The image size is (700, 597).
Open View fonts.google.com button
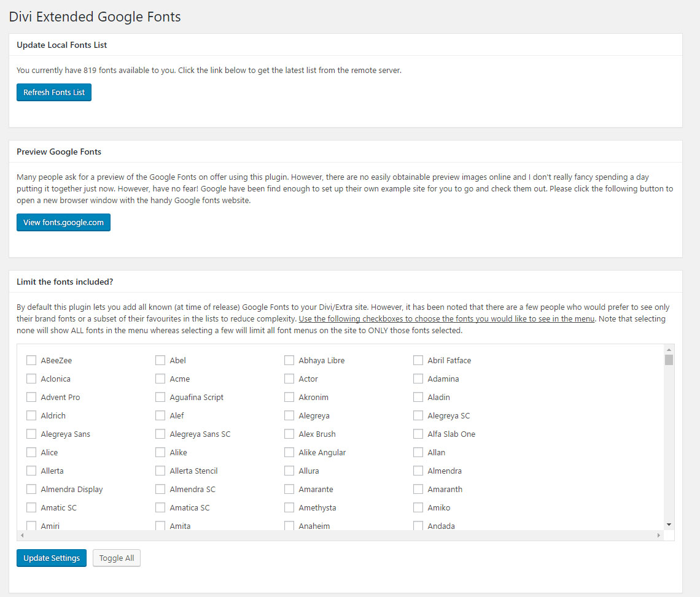pos(63,223)
